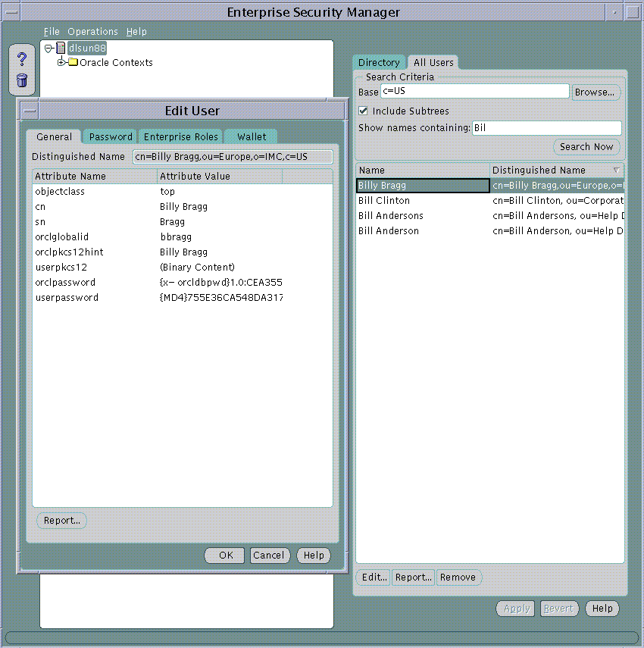Select the Directory tab
The height and width of the screenshot is (648, 644).
pyautogui.click(x=379, y=62)
